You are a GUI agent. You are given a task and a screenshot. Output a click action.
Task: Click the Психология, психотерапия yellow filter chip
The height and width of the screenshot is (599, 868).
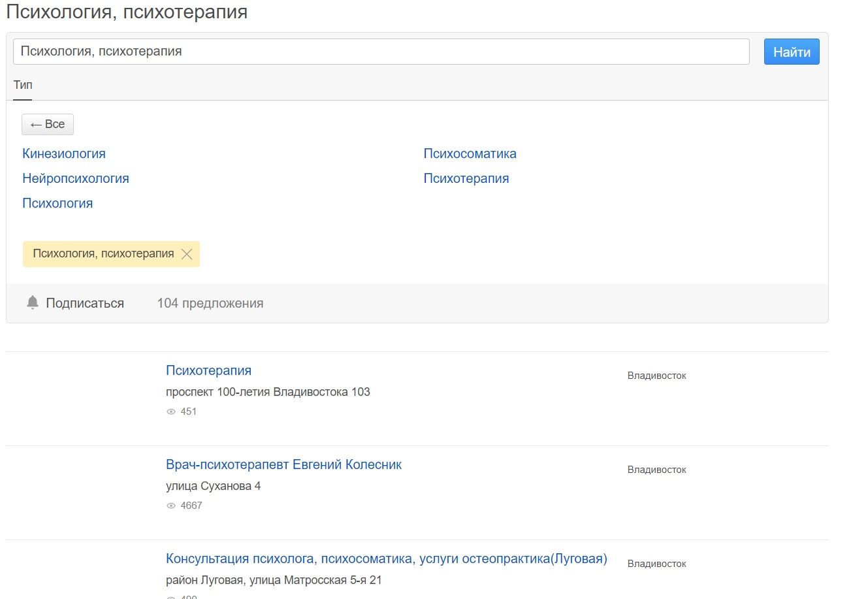click(x=103, y=254)
